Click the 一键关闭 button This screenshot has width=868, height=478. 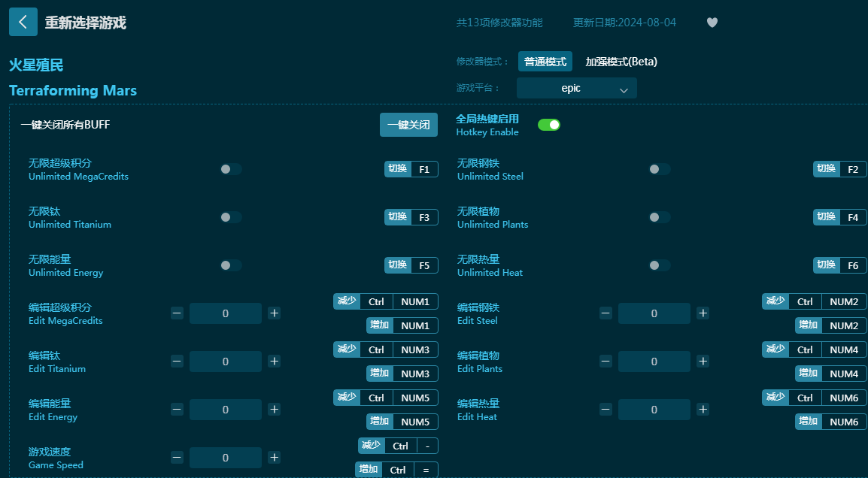point(408,125)
